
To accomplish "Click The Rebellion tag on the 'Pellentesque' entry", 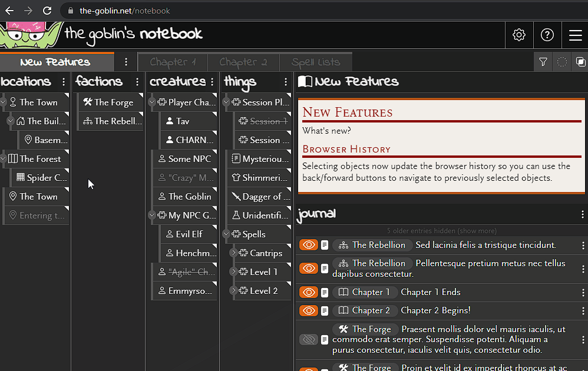I will [372, 263].
